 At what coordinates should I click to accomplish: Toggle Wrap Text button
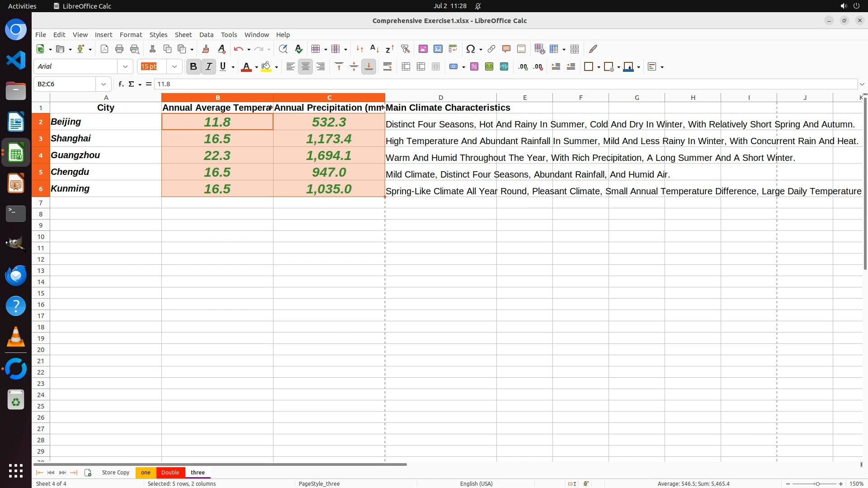387,67
